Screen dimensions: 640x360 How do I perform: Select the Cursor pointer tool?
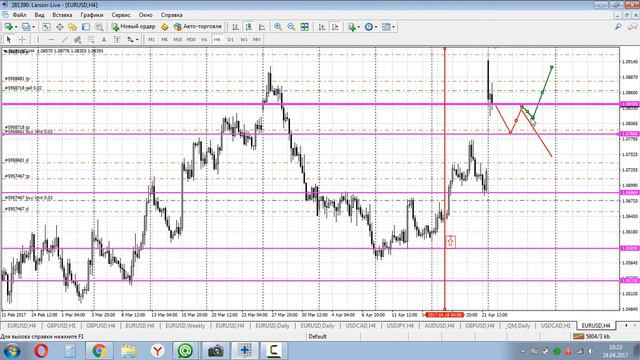9,40
